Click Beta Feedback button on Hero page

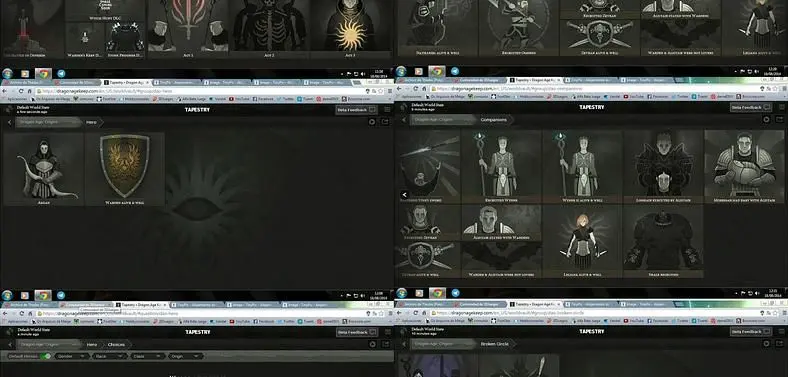click(357, 109)
